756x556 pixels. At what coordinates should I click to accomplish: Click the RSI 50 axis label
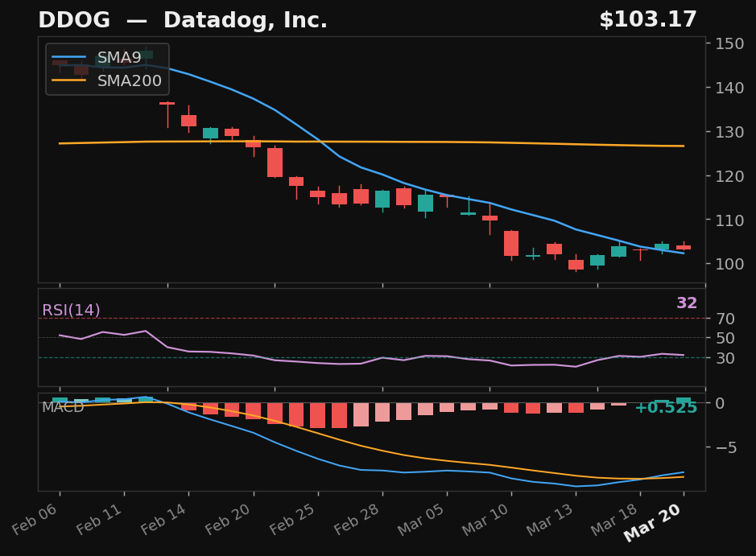[x=725, y=338]
